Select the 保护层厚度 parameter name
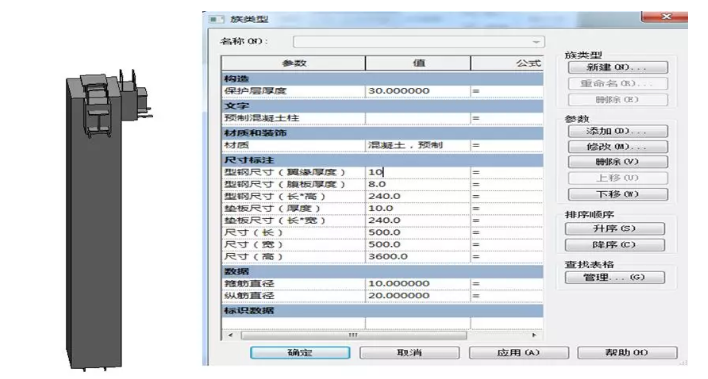708x379 pixels. [x=256, y=91]
